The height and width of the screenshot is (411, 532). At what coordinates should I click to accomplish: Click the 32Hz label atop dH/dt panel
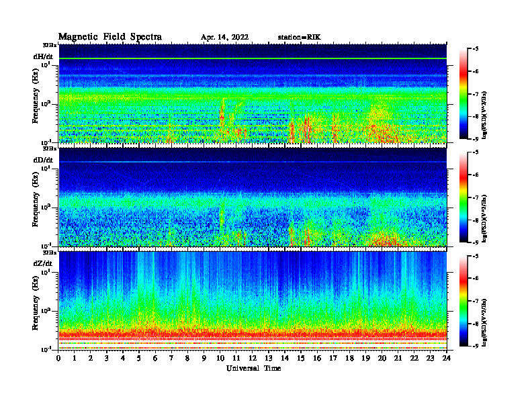click(50, 45)
